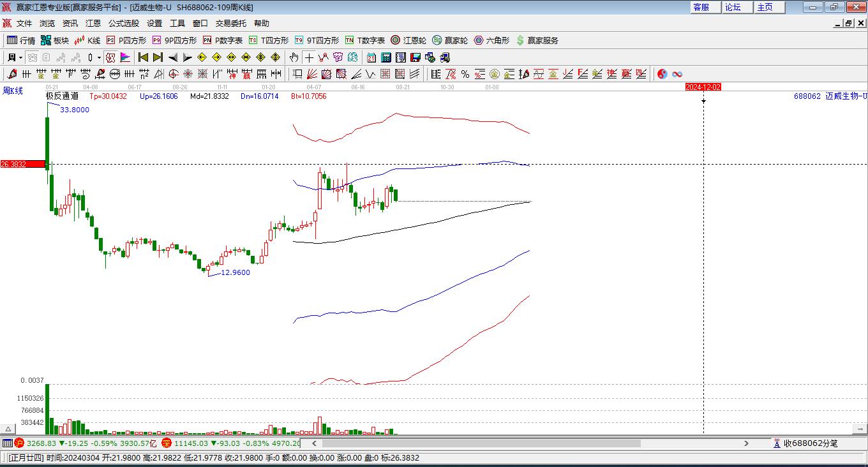Click the 2024-12-02 date marker

pyautogui.click(x=703, y=87)
